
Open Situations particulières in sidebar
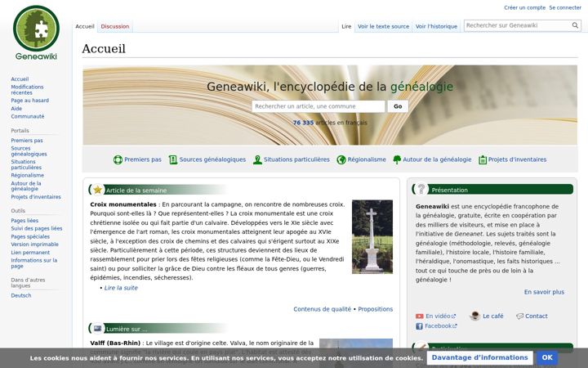click(x=26, y=164)
